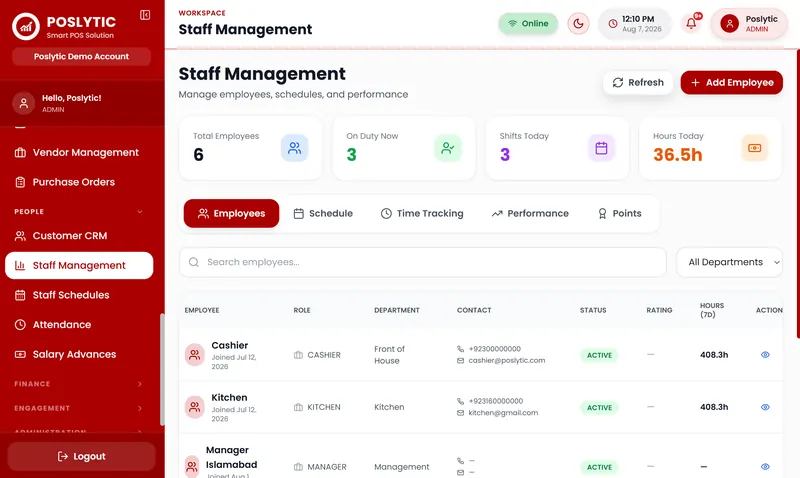Open the Performance tab
800x478 pixels.
(530, 213)
